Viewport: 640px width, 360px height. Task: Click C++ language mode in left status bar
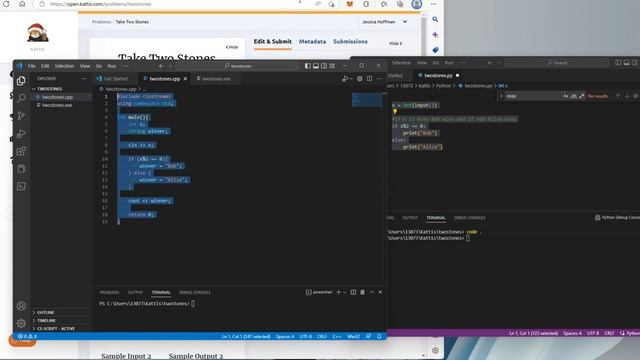337,336
